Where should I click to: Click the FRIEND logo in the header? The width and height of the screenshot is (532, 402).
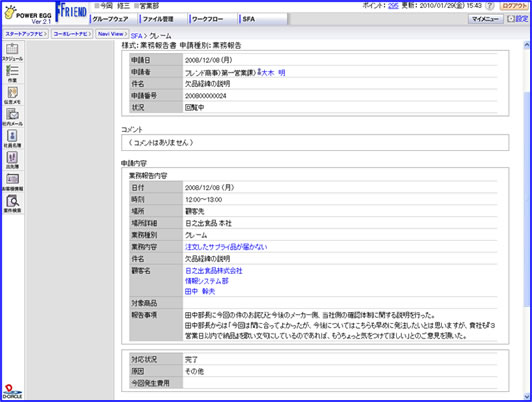[x=71, y=13]
